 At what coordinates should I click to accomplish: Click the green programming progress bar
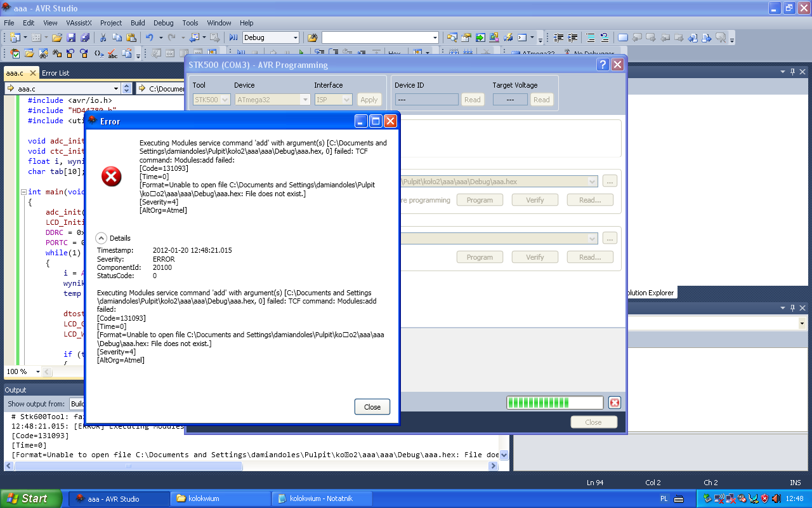(555, 403)
